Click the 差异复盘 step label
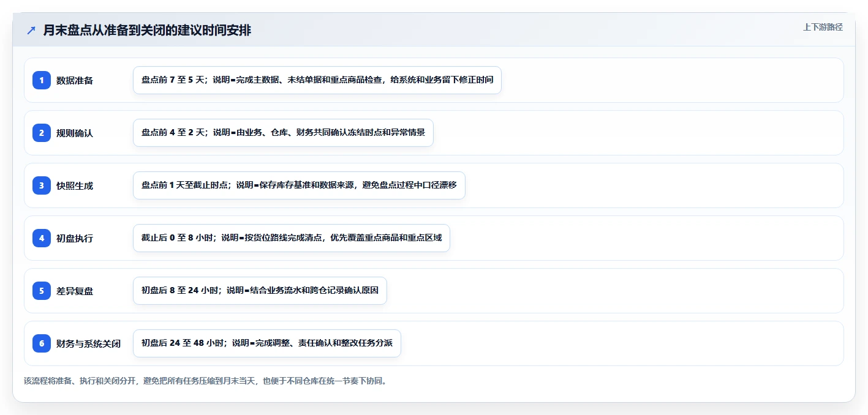This screenshot has width=868, height=415. click(75, 291)
